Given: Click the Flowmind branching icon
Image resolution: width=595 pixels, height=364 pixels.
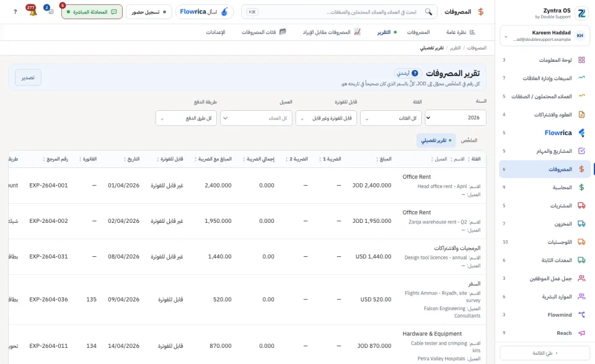Looking at the screenshot, I should [581, 314].
